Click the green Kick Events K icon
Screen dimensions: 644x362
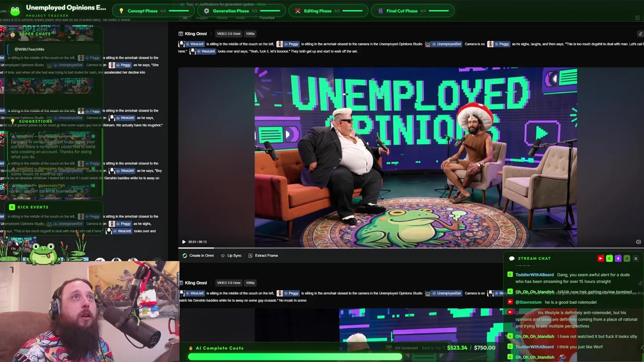pyautogui.click(x=12, y=207)
